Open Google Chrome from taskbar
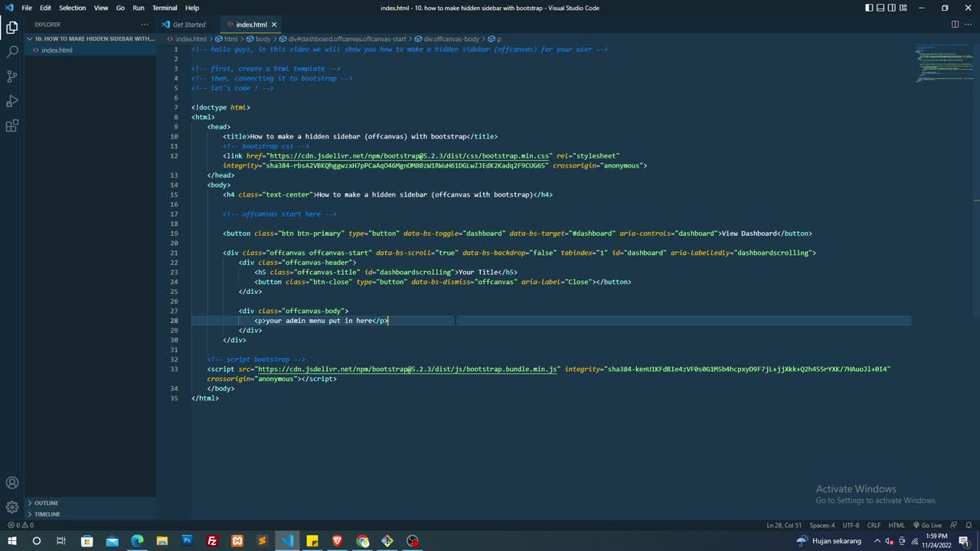The height and width of the screenshot is (551, 980). tap(363, 541)
